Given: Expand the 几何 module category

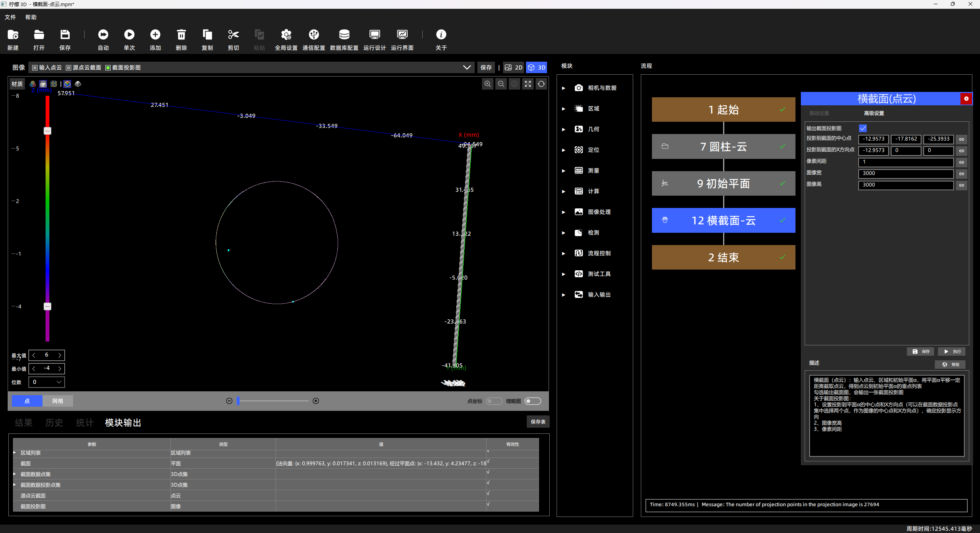Looking at the screenshot, I should coord(563,129).
